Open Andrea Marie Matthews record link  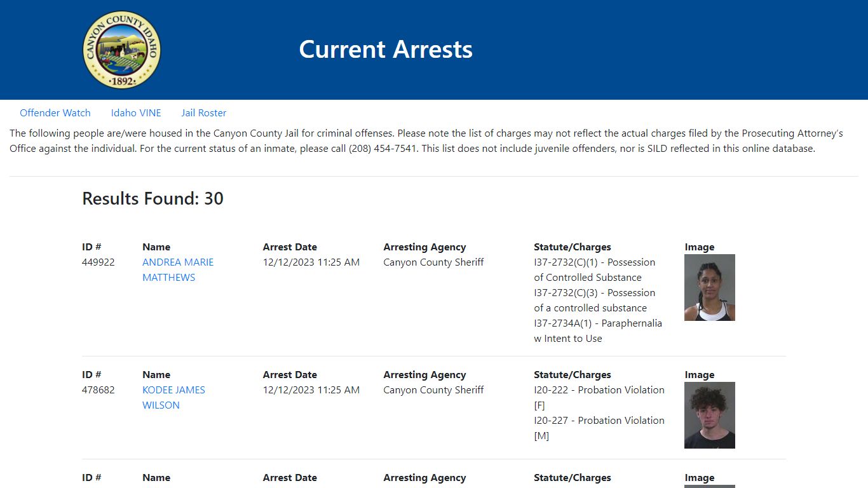point(178,270)
